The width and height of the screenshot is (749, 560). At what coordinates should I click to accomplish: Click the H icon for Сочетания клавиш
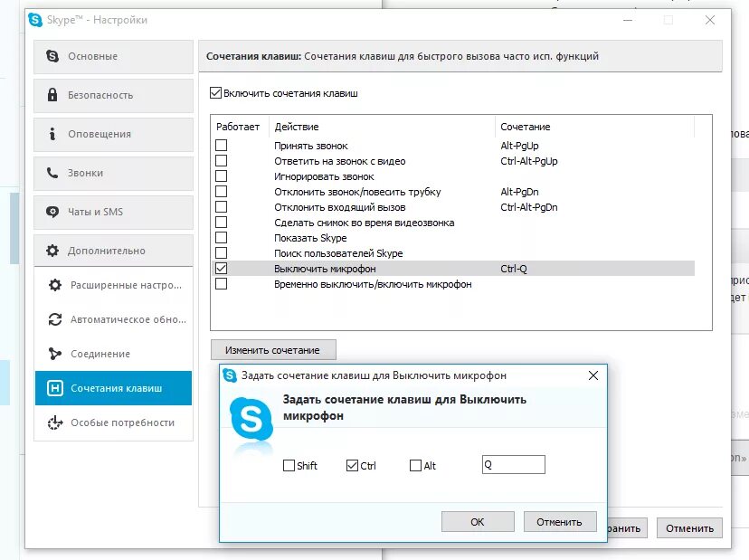pyautogui.click(x=55, y=388)
